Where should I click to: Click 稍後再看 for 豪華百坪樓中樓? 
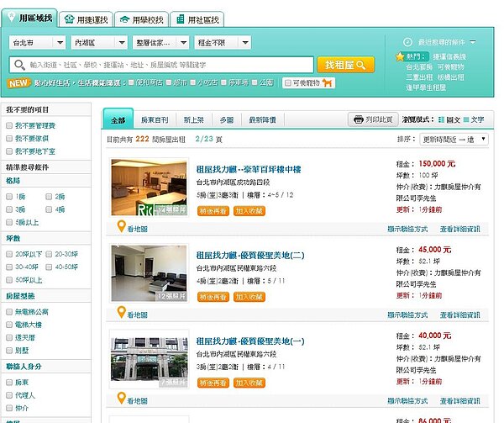point(213,211)
